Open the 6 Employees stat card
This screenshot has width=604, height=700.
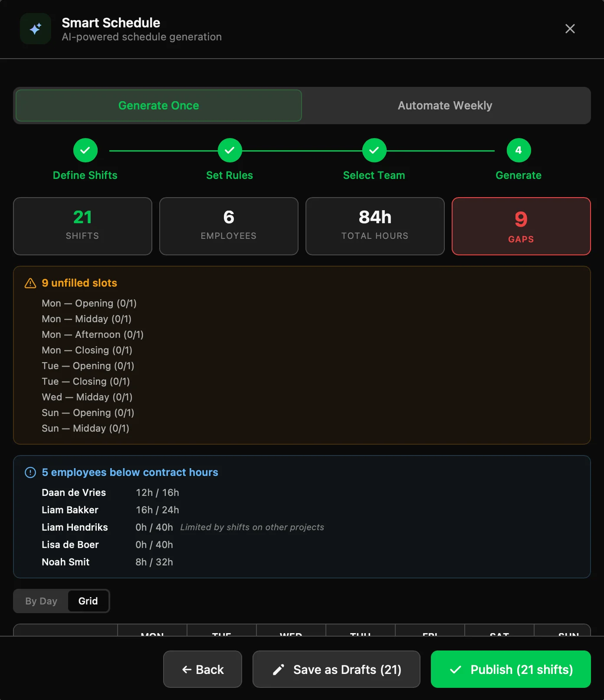tap(229, 226)
